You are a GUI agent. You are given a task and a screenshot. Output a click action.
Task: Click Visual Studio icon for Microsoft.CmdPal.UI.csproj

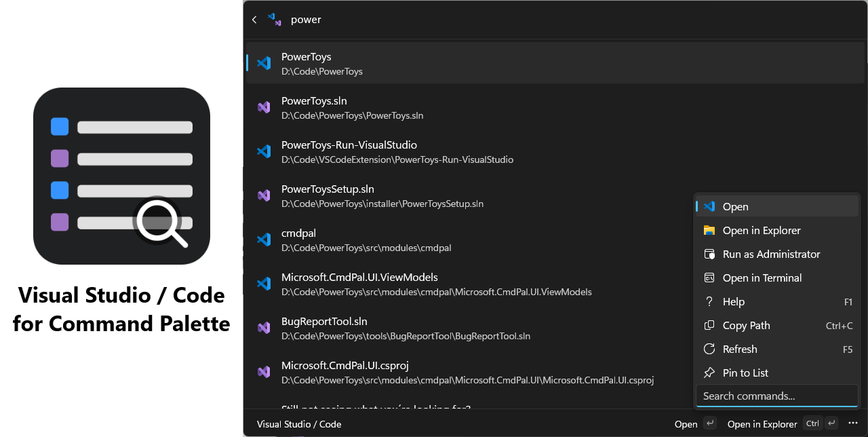point(264,372)
